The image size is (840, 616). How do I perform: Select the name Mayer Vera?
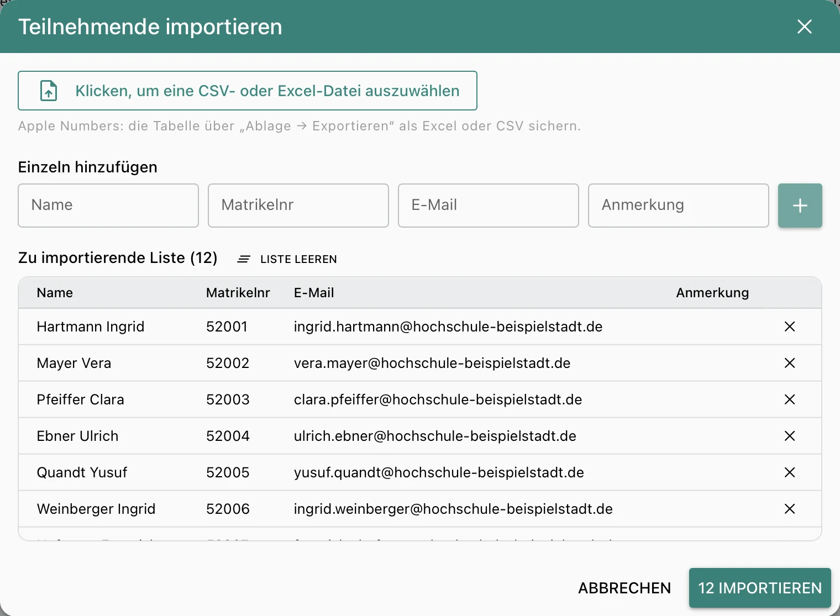[74, 363]
